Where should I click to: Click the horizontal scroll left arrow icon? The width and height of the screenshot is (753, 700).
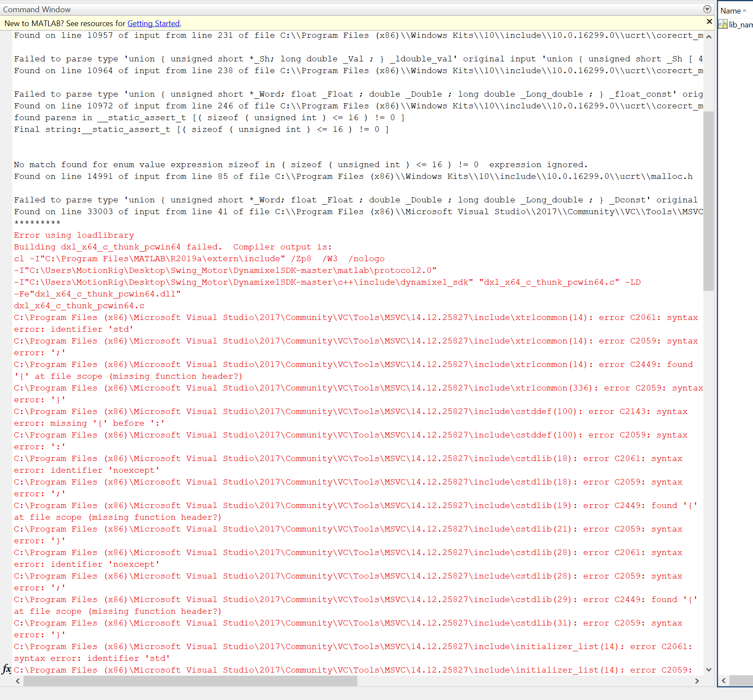pos(17,681)
